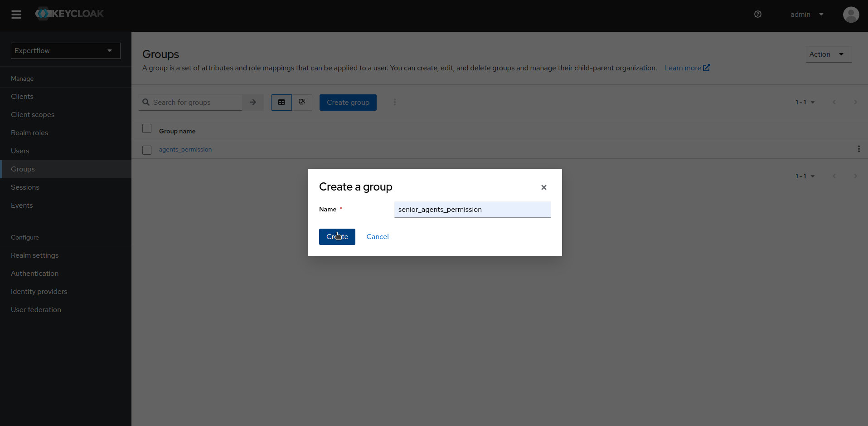Open options menu for agents_permission row
The image size is (868, 426).
(x=859, y=149)
